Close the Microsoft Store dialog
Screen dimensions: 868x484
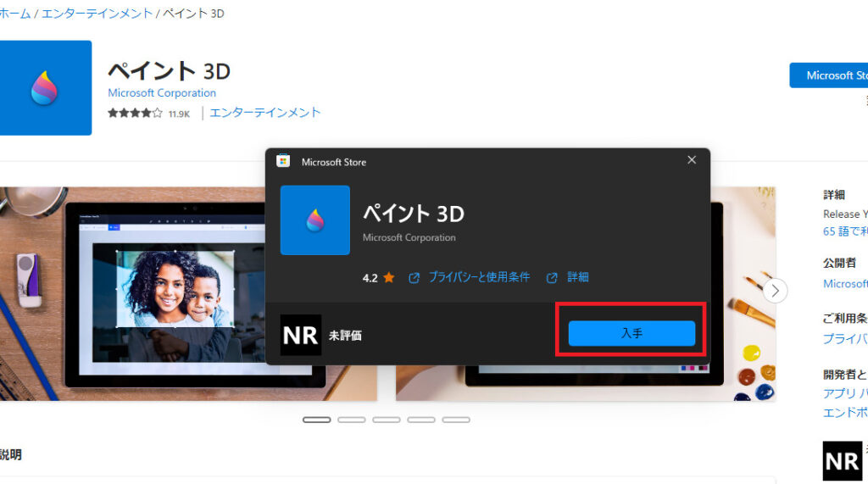point(692,160)
